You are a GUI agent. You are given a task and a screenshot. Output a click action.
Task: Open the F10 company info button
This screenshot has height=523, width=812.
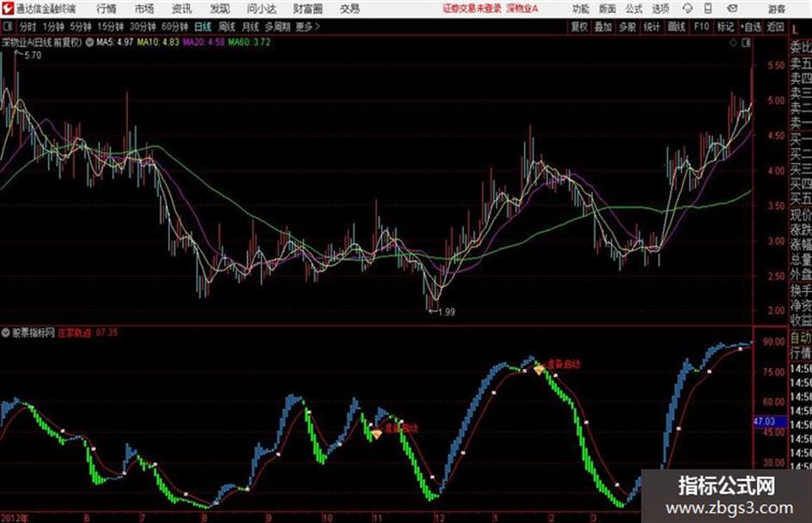(701, 27)
